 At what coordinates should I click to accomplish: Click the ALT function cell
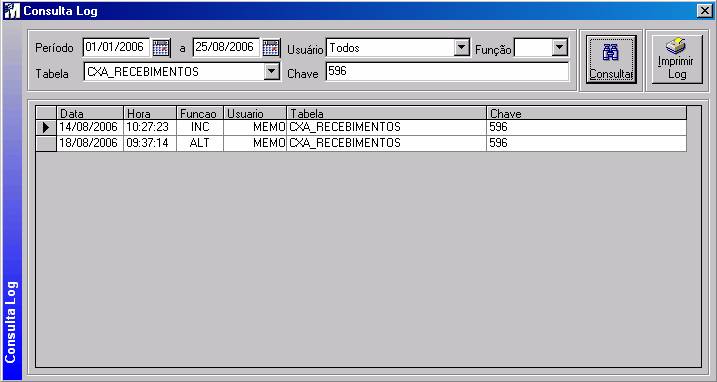click(200, 143)
